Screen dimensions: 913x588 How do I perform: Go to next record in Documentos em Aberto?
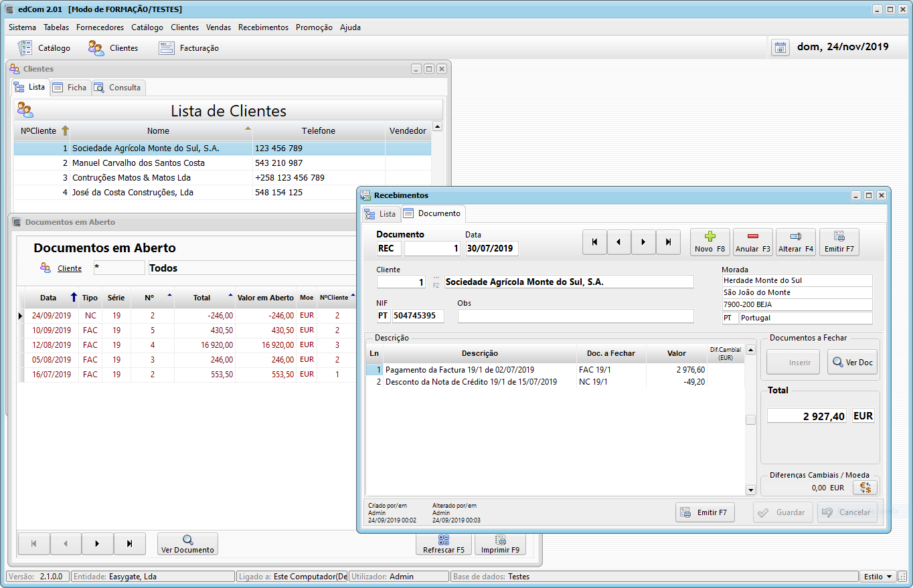(98, 544)
